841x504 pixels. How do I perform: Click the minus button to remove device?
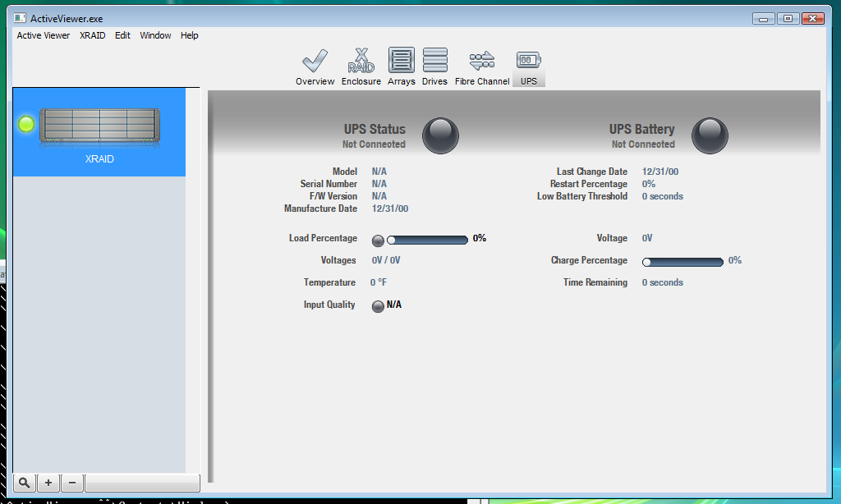point(72,483)
